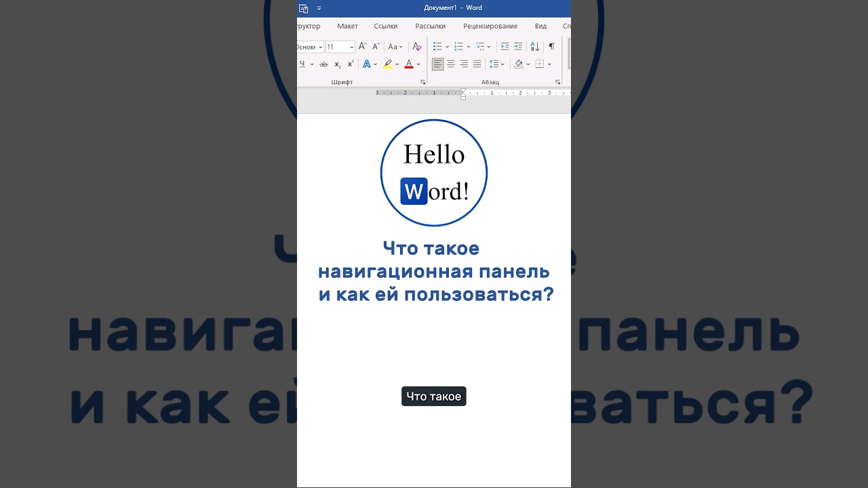
Task: Open the Абзац dialog launcher
Action: (557, 82)
